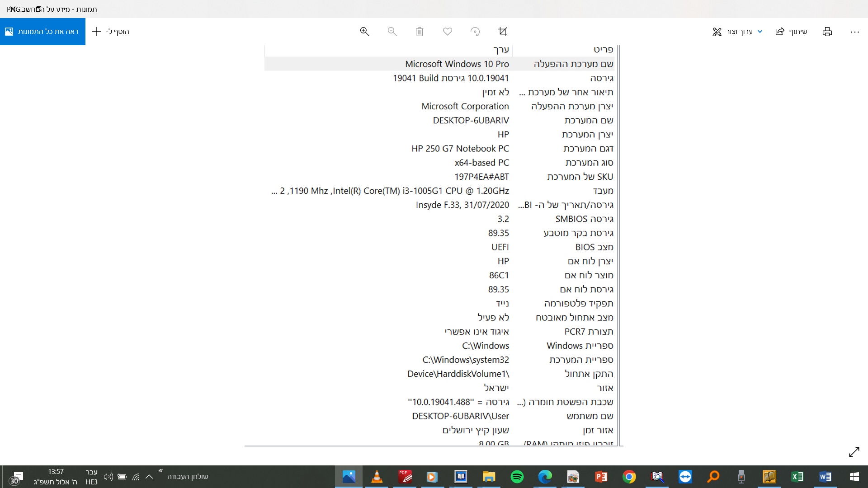Viewport: 868px width, 488px height.
Task: Click the DESKTOP-6UBARIV system name value
Action: (471, 121)
